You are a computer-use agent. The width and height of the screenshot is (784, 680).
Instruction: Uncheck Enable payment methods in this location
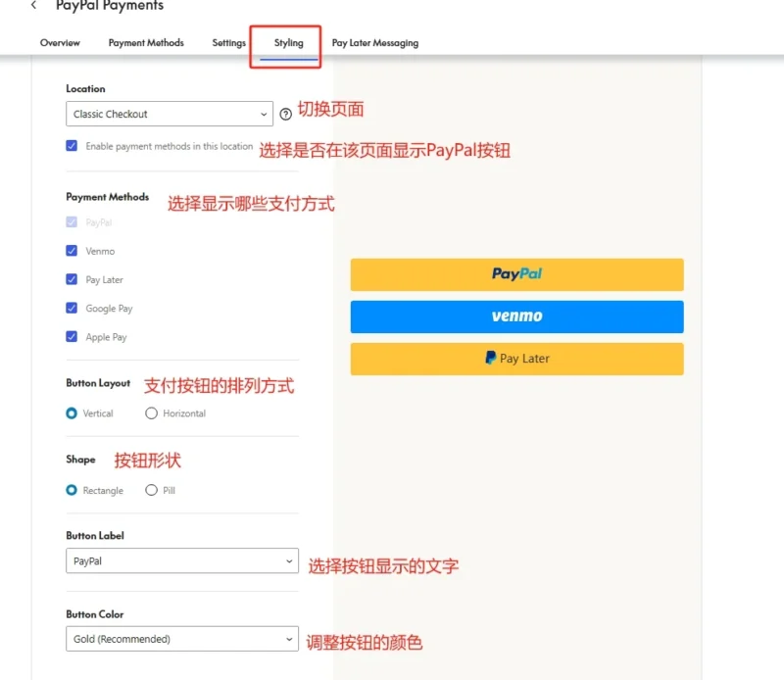[x=72, y=146]
